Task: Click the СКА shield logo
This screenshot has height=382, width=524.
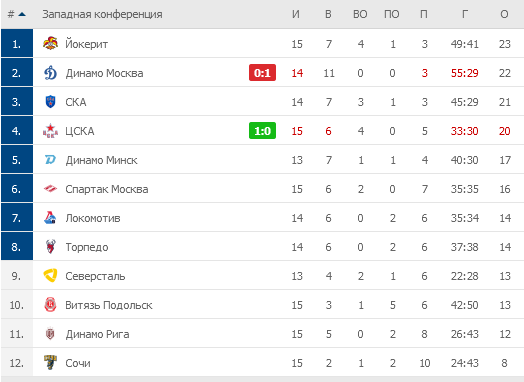Action: pos(50,102)
